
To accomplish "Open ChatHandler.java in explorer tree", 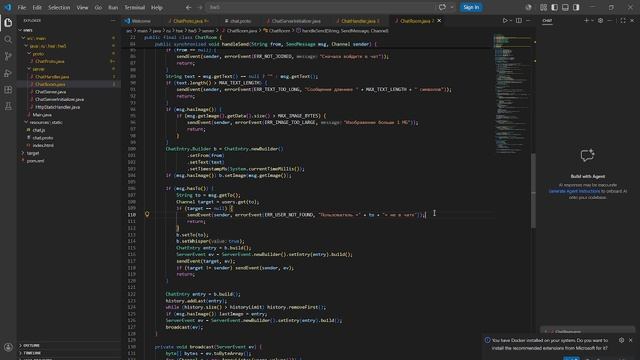I will tap(52, 77).
